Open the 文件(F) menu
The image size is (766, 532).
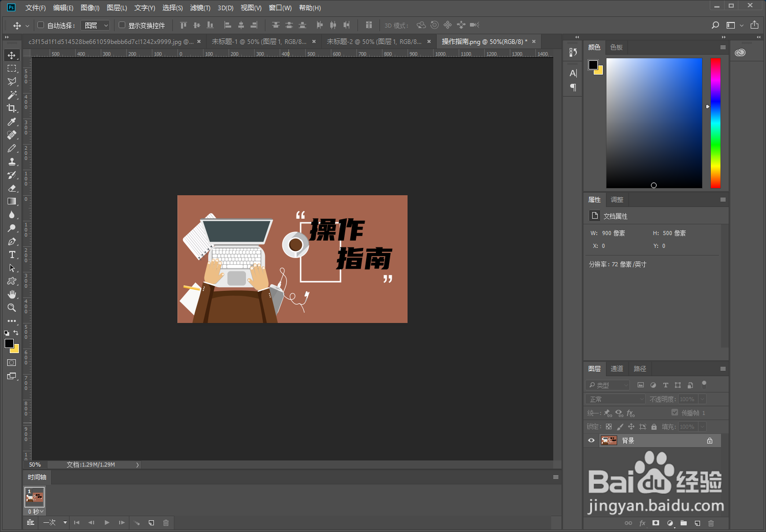coord(35,8)
